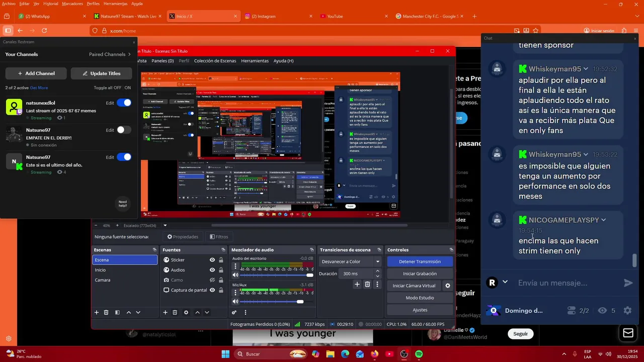Bookmark page with star icon in address bar
The image size is (644, 362).
(536, 31)
